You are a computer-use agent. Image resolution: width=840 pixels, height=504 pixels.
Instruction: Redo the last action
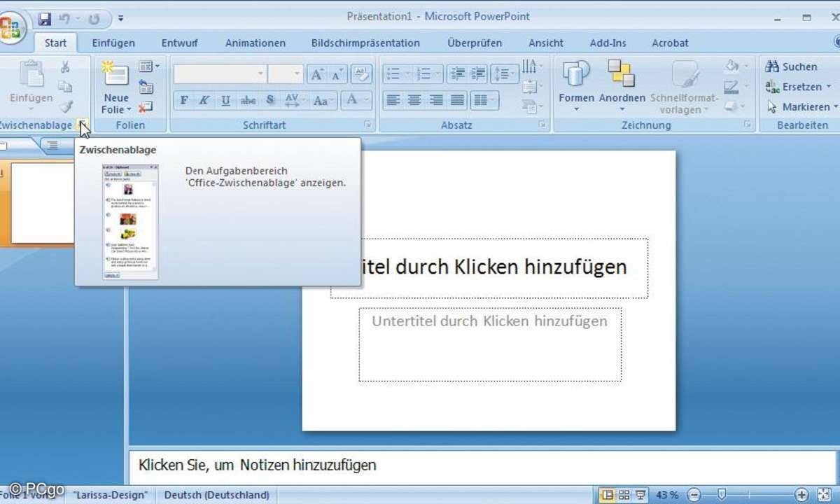point(94,17)
